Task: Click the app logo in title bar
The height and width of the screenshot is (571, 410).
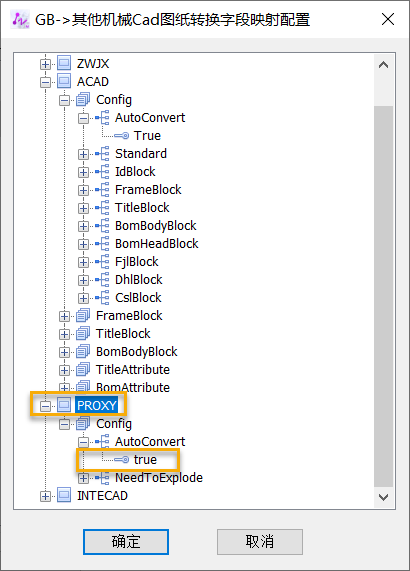Action: point(20,19)
